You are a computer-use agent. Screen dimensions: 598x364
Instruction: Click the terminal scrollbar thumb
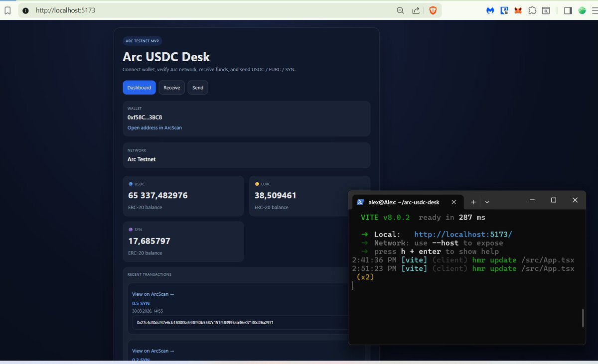point(583,318)
